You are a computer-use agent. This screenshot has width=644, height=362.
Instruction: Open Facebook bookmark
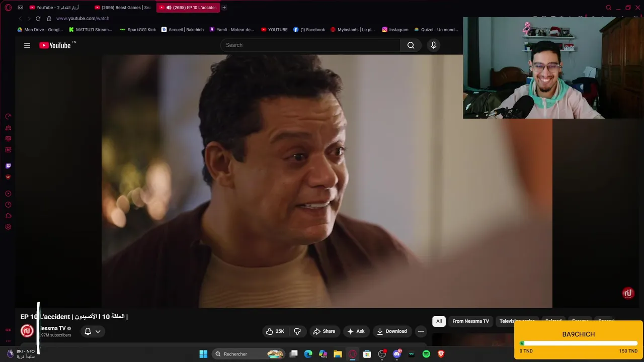(309, 30)
